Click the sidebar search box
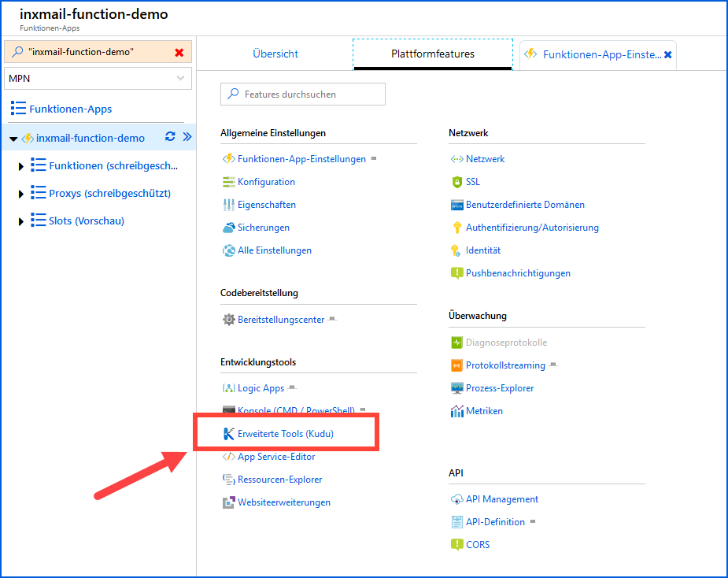Image resolution: width=728 pixels, height=578 pixels. (x=98, y=52)
